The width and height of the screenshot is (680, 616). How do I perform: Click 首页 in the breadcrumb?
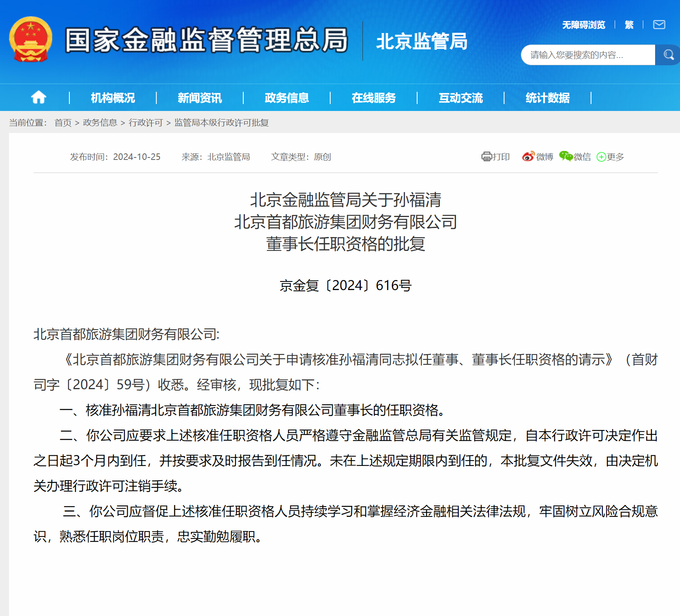(x=63, y=123)
